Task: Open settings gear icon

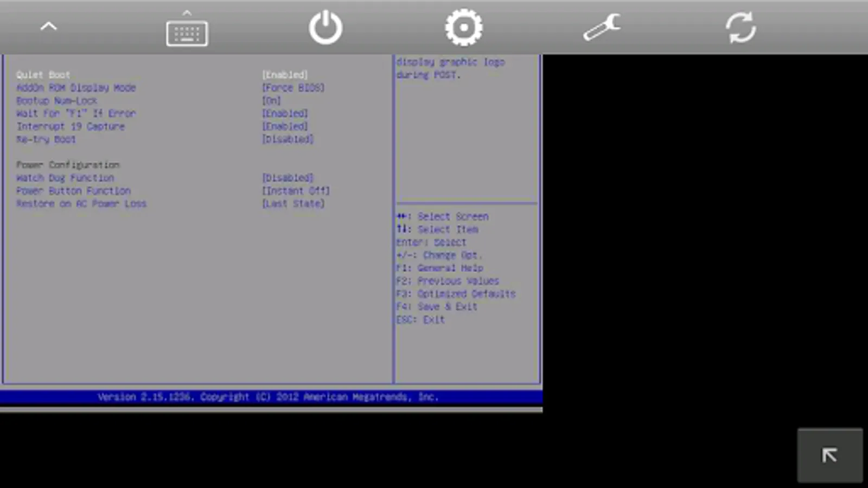Action: point(464,27)
